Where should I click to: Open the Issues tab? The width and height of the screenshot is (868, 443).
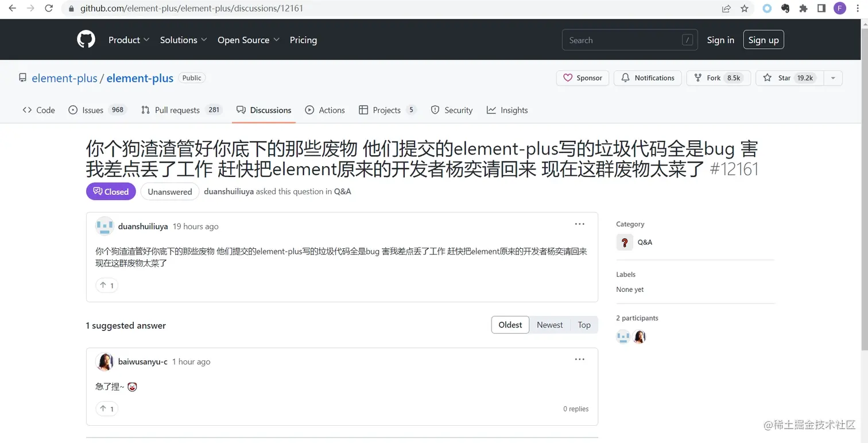97,110
